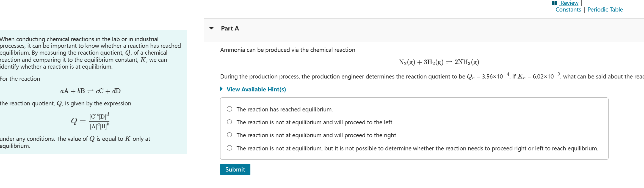Click the Review bookmark icon in the header
This screenshot has width=644, height=188.
[x=555, y=3]
